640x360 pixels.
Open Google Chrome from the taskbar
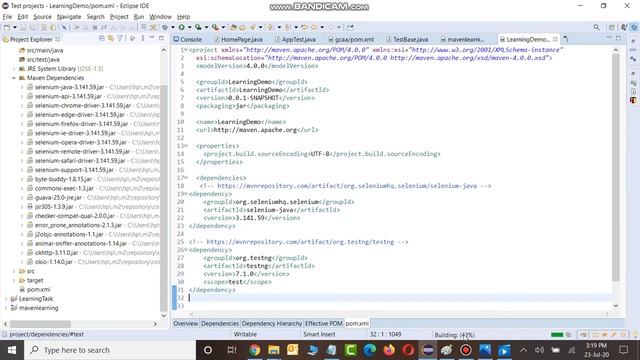click(x=255, y=350)
